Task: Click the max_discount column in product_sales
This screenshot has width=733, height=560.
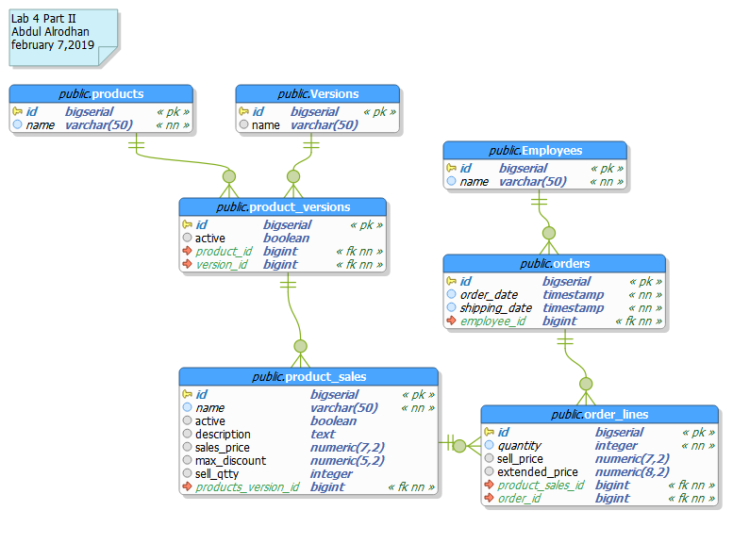Action: coord(230,461)
